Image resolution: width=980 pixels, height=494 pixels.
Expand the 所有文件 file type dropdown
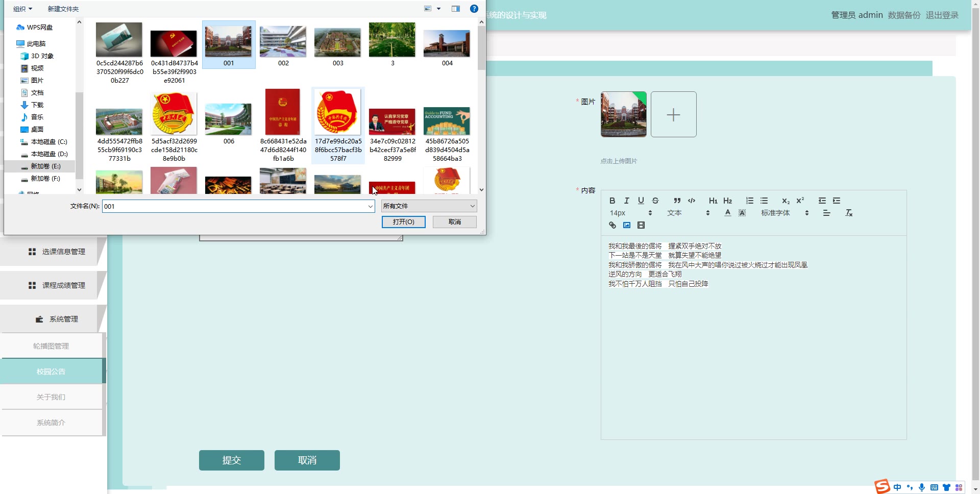(429, 206)
